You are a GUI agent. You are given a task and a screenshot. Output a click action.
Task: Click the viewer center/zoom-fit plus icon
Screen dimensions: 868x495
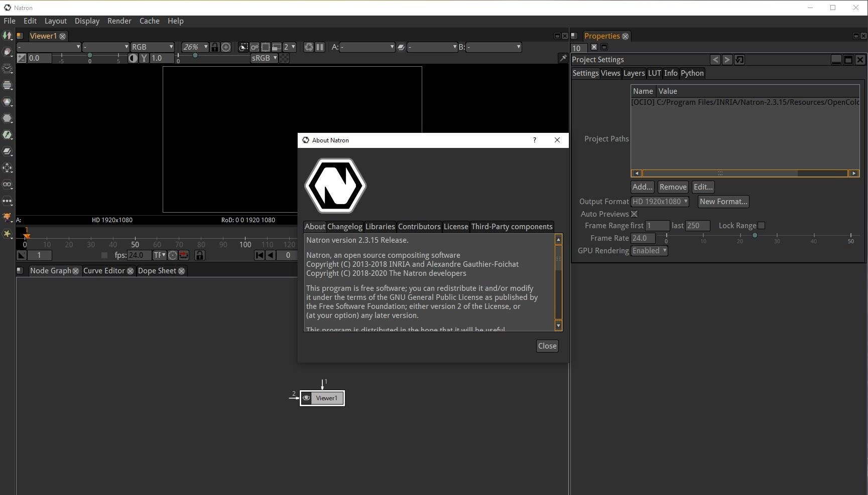(226, 47)
